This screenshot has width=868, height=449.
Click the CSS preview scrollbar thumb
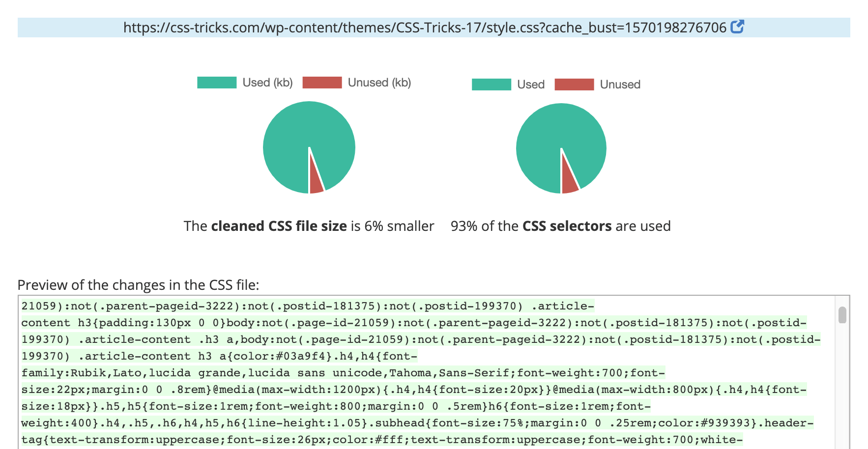842,315
